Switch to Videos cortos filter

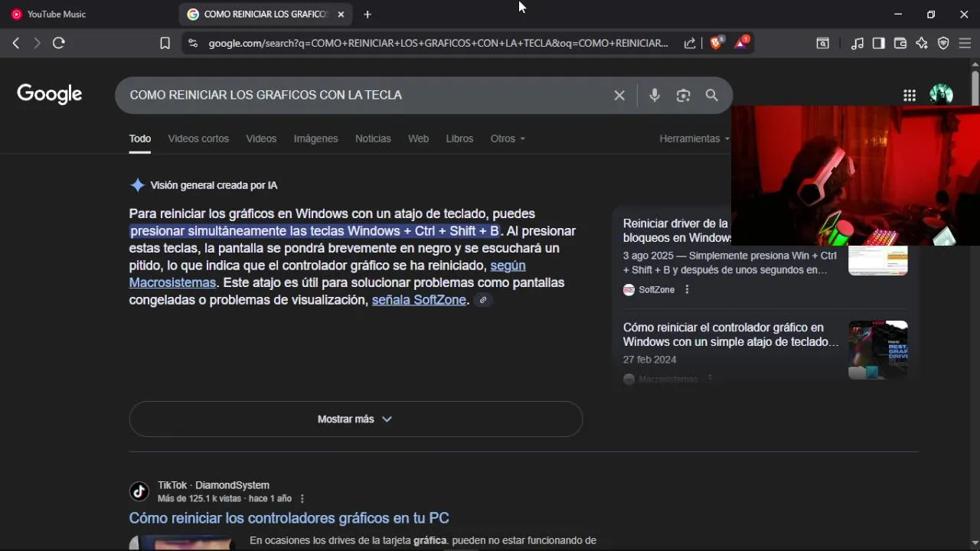[198, 139]
